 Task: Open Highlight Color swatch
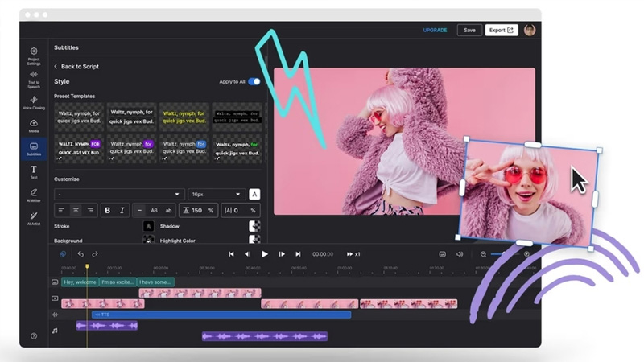click(x=254, y=239)
